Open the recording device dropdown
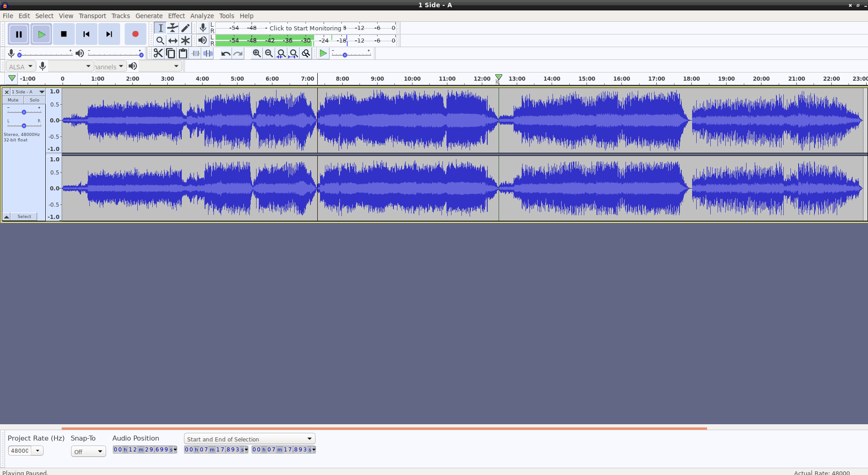 click(x=71, y=67)
